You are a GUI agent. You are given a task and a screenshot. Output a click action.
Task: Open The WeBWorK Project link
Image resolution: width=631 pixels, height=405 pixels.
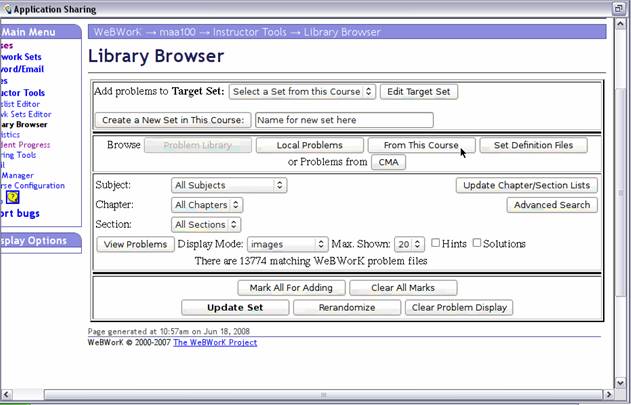(215, 342)
